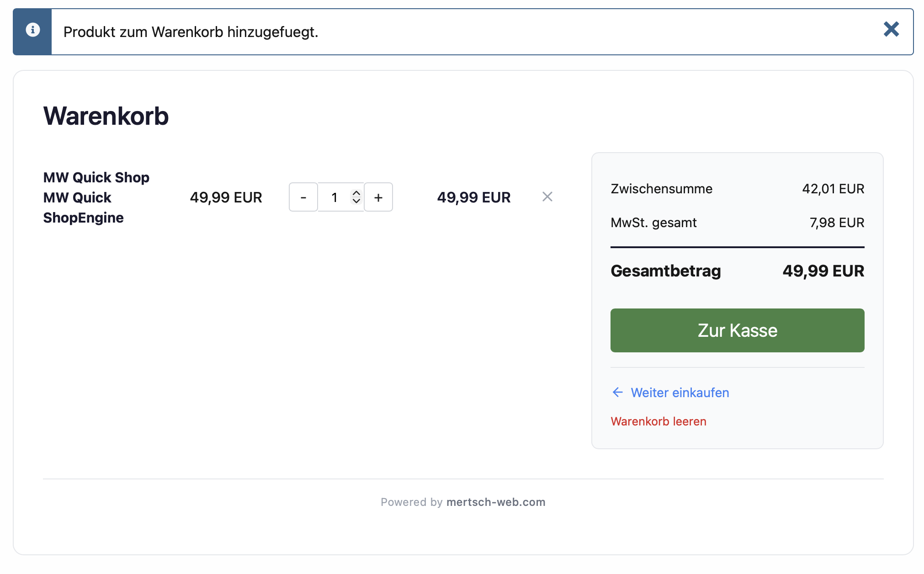Click the mertsch-web.com footer link
This screenshot has height=574, width=924.
coord(495,502)
